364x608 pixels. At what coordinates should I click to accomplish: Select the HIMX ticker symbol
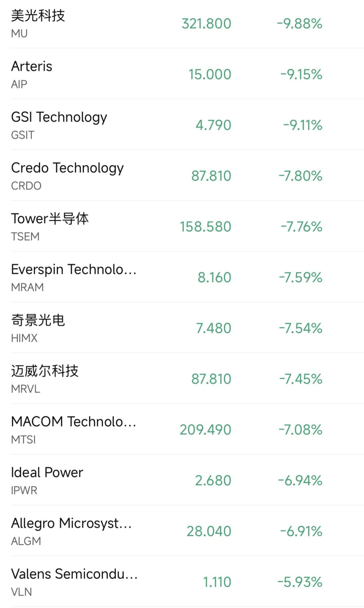tap(24, 338)
